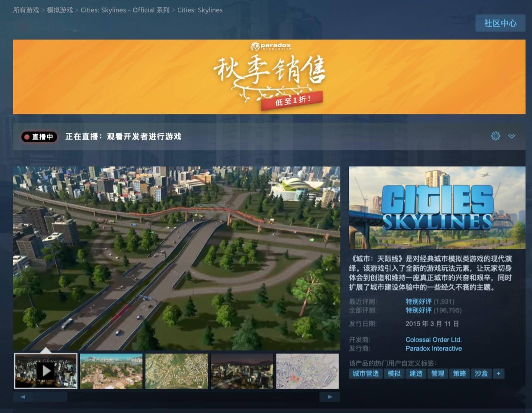This screenshot has height=413, width=532.
Task: Open Cities: Skylines - Official 系列 breadcrumb
Action: (125, 10)
